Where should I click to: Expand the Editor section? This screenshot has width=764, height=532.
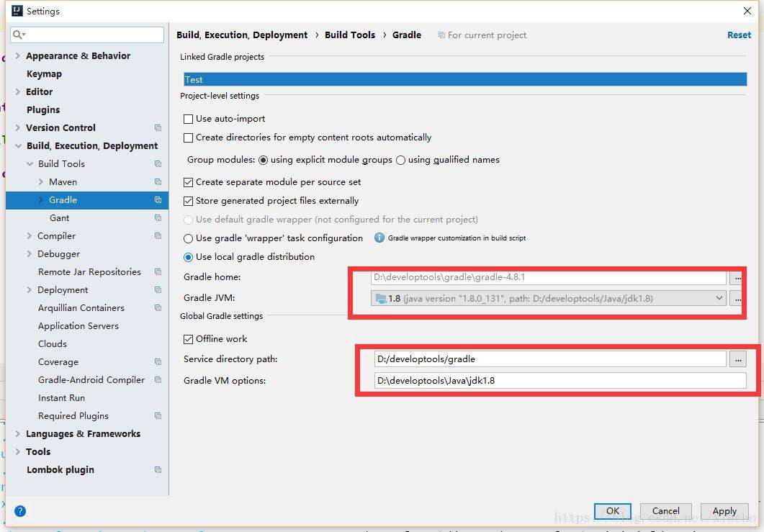18,91
